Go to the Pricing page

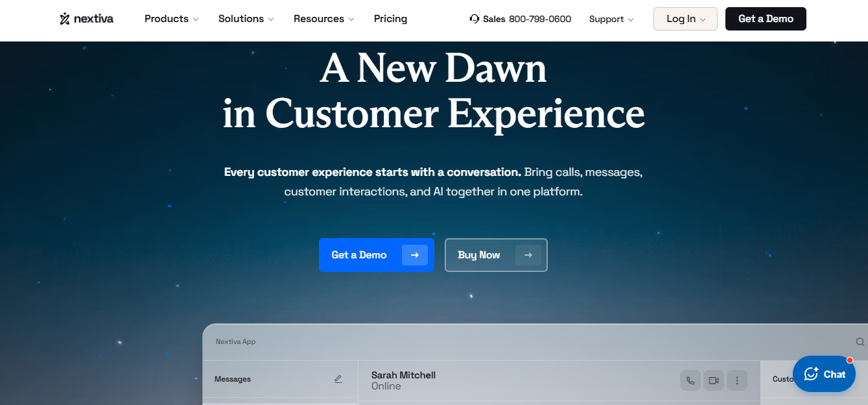(x=390, y=19)
